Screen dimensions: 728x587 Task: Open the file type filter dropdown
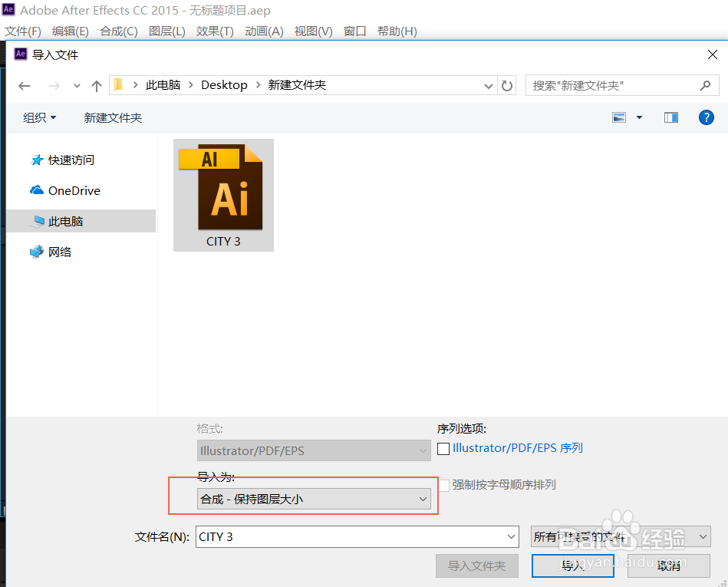pyautogui.click(x=621, y=537)
